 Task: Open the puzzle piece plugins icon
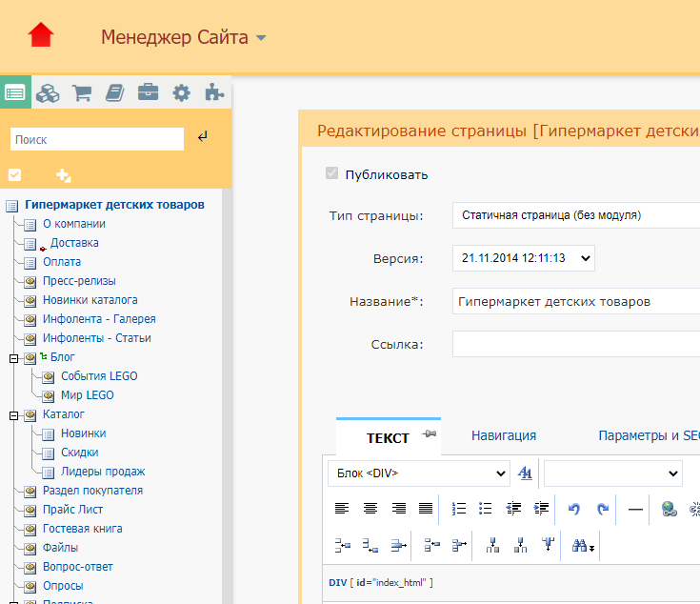215,93
